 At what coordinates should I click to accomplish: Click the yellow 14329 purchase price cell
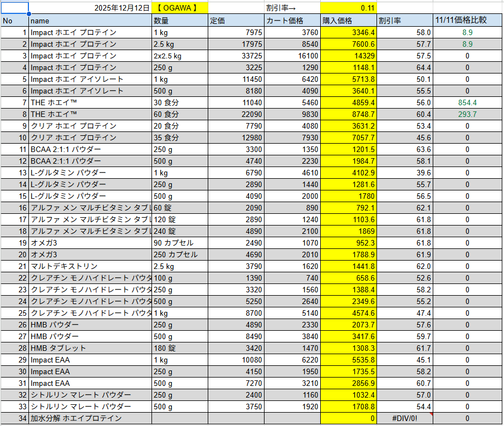point(349,56)
